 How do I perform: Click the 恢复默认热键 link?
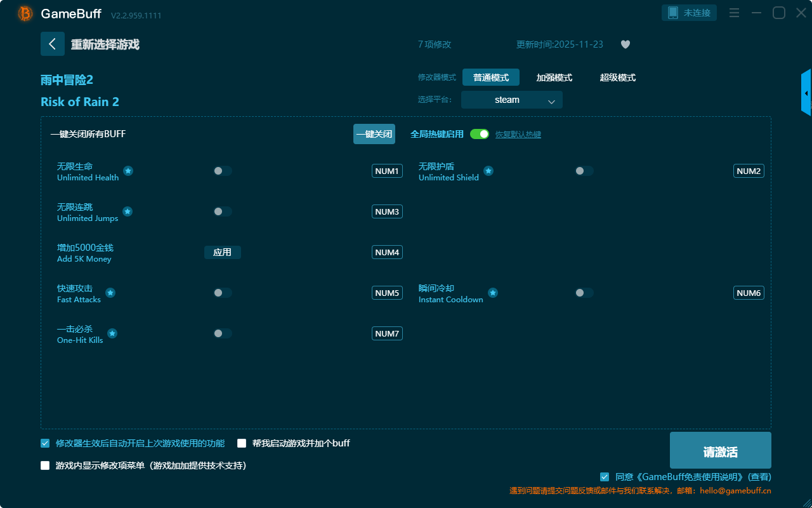click(x=518, y=135)
